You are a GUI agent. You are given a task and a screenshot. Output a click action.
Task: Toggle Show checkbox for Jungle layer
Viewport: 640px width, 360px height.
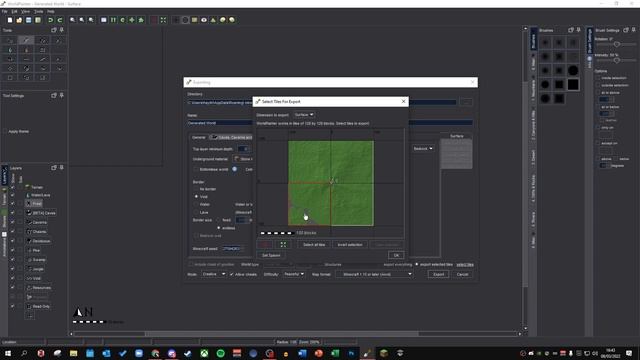point(13,269)
